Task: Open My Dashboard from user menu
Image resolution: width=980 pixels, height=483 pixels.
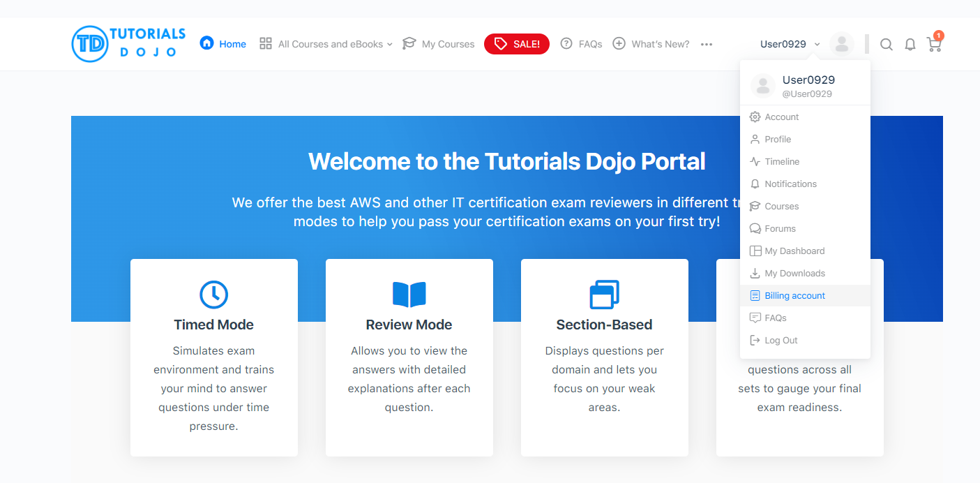Action: pyautogui.click(x=794, y=251)
